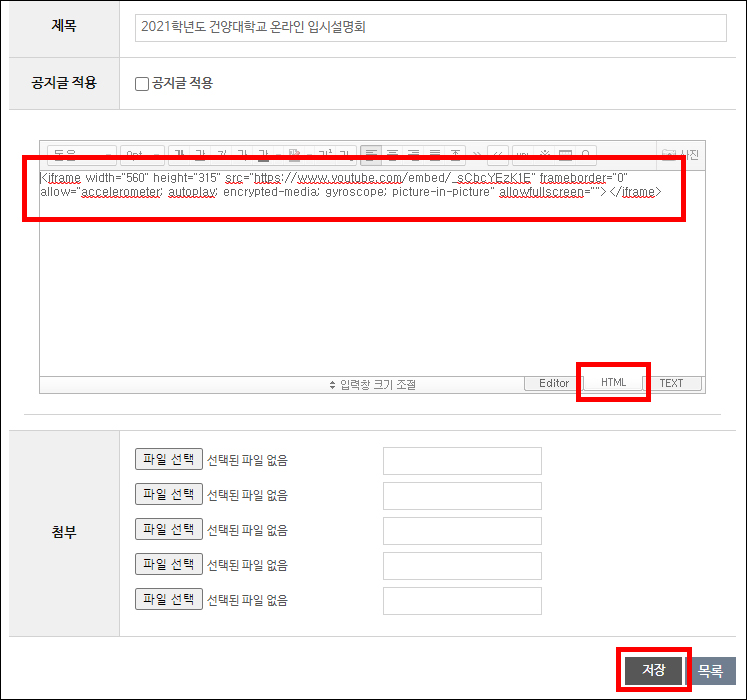Click the 제목 title input field
747x700 pixels.
pyautogui.click(x=430, y=28)
